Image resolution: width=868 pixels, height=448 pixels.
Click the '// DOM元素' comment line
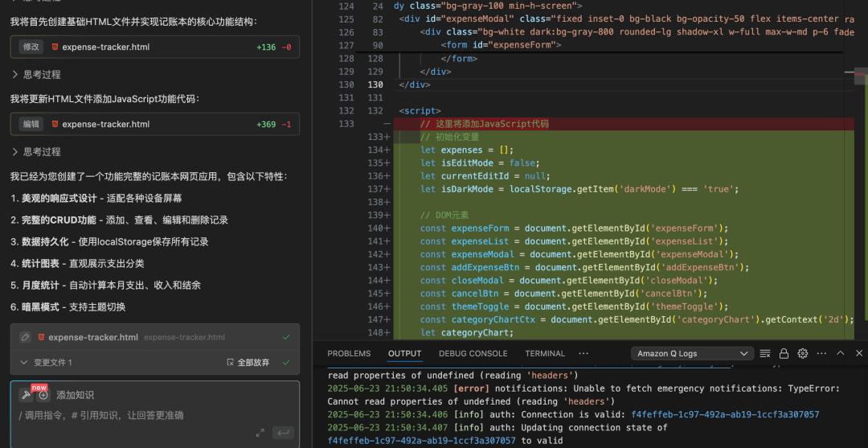444,215
